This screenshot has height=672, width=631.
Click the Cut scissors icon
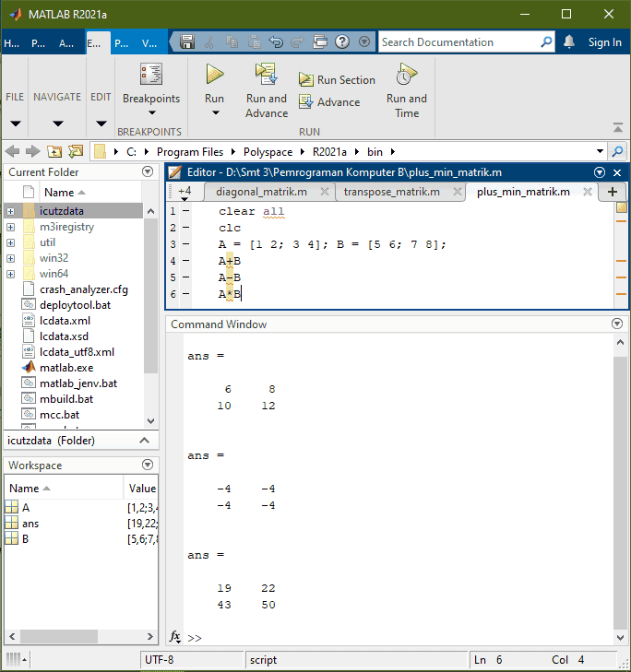[209, 42]
